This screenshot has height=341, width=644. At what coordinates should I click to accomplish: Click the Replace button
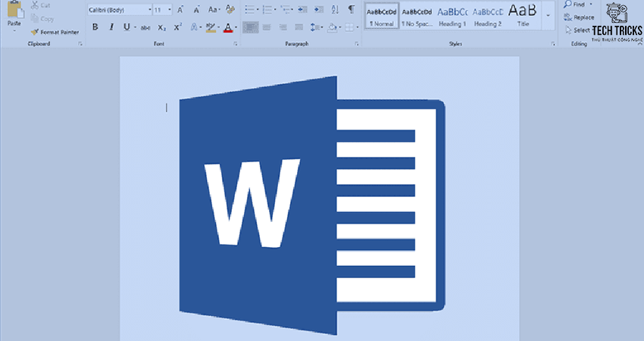pos(579,17)
